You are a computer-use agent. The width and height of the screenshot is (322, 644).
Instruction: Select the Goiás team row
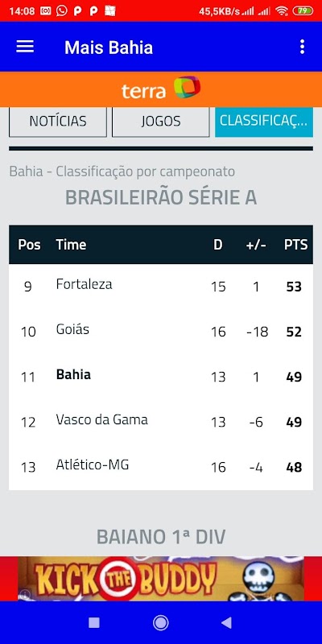point(161,332)
